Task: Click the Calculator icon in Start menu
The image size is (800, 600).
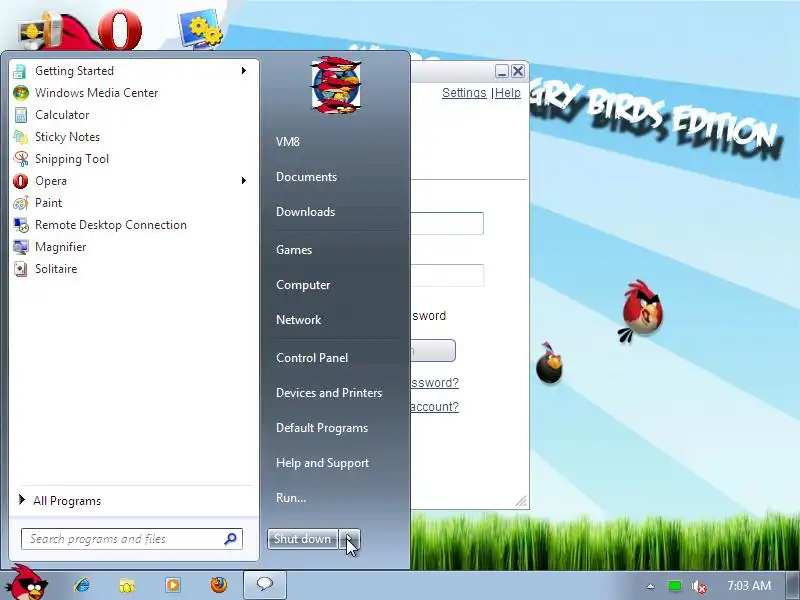Action: [20, 115]
